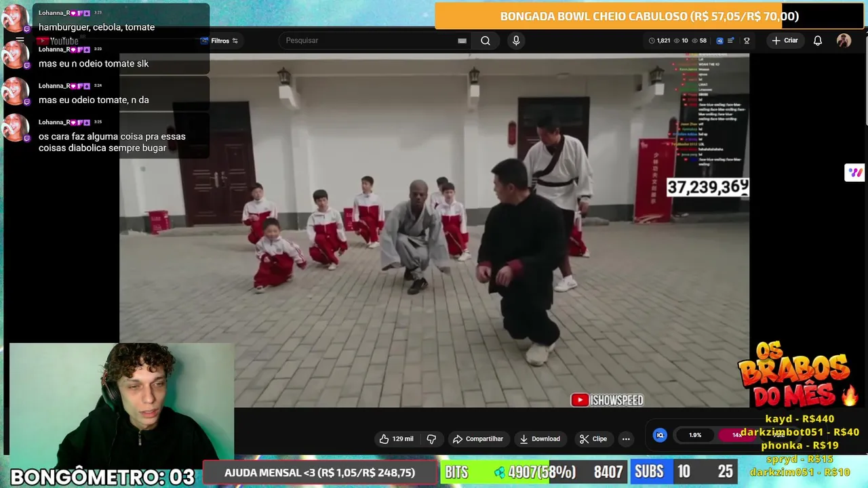Click chat message 'mas eu odeio tomate, n da'

tap(94, 100)
